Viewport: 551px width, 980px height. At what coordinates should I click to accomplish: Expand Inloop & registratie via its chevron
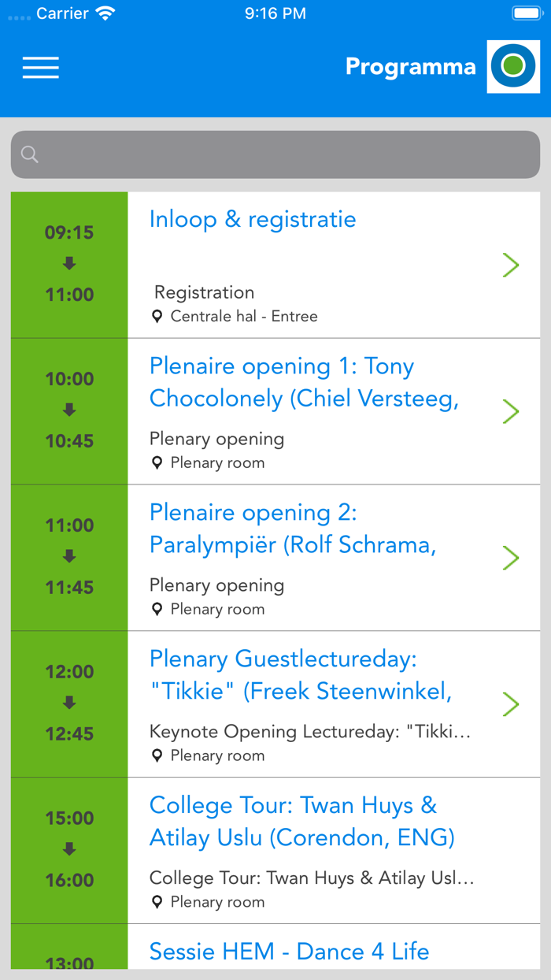point(512,265)
